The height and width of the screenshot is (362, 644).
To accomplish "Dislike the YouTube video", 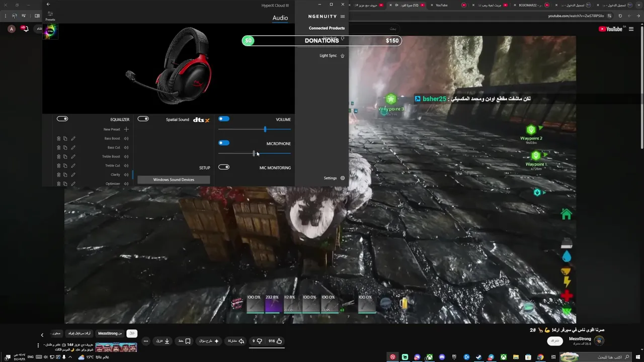I will pyautogui.click(x=257, y=341).
